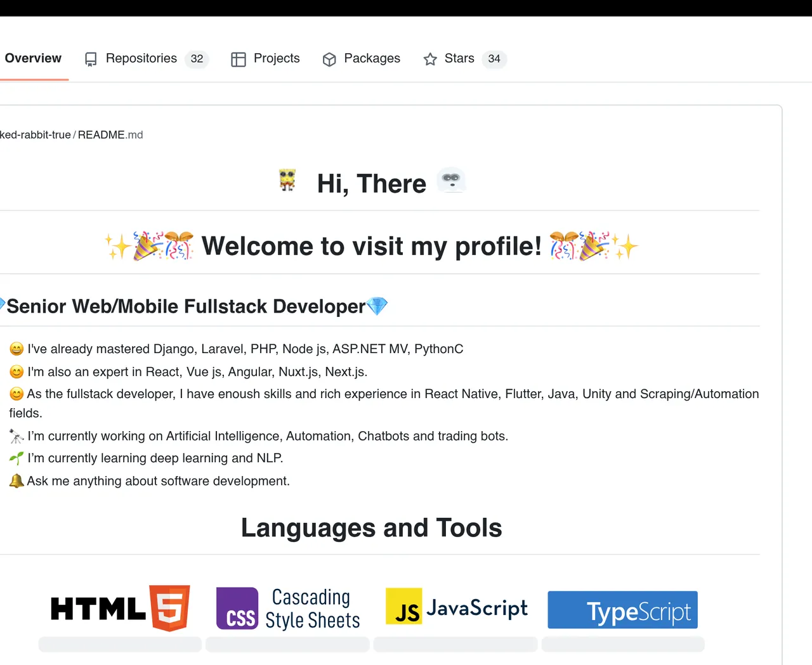Click the SpongeBob image beside Hi, There
Screen dimensions: 812x665
287,180
